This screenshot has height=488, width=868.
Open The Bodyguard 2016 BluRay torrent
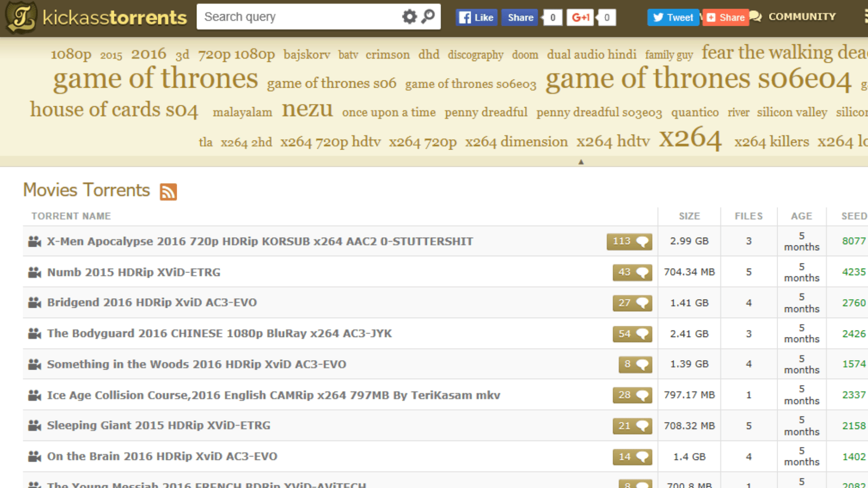[x=219, y=333]
